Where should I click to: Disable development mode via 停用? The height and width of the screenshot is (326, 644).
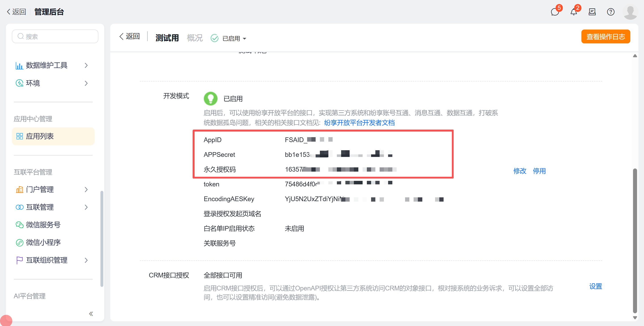[x=539, y=171]
